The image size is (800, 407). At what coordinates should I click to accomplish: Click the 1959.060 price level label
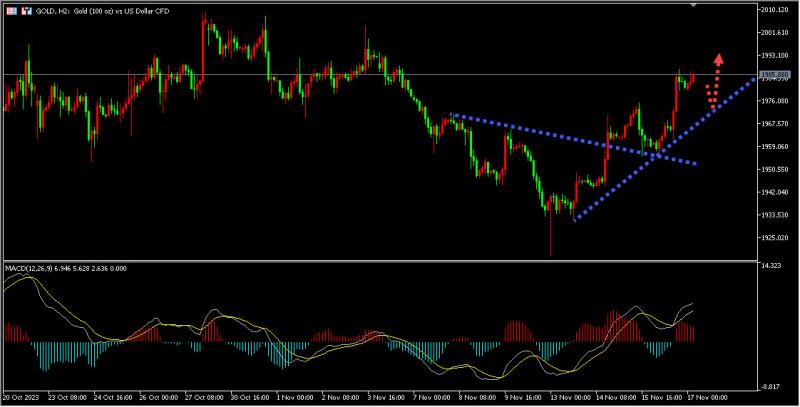[774, 146]
